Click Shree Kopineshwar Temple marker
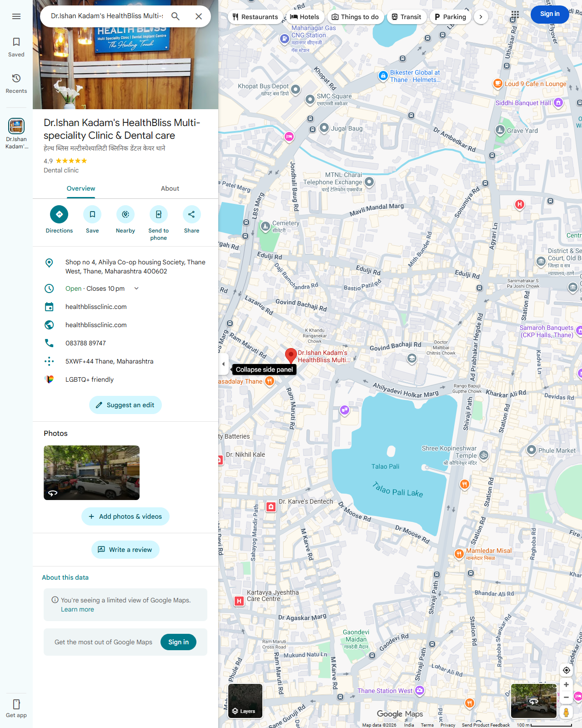 [484, 455]
